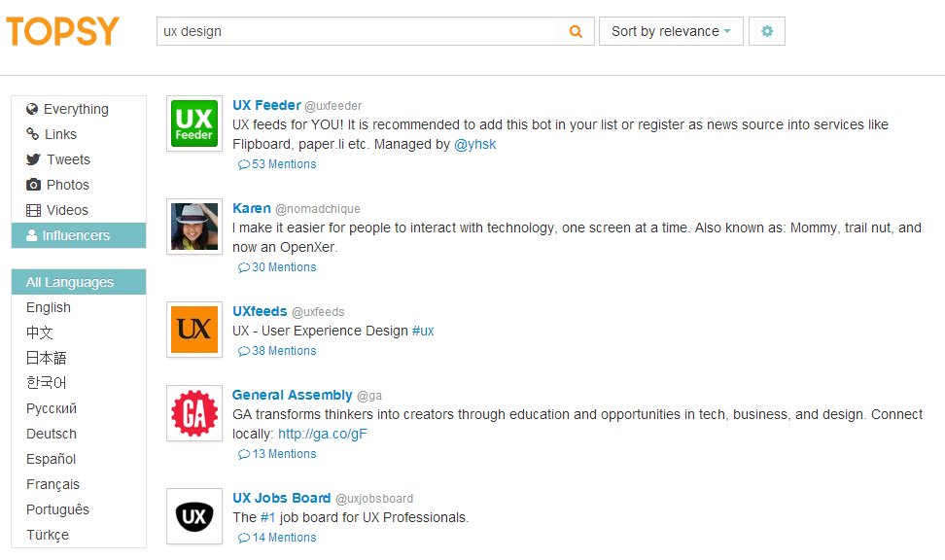View the 53 Mentions for UX Feeder
945x560 pixels.
[278, 164]
